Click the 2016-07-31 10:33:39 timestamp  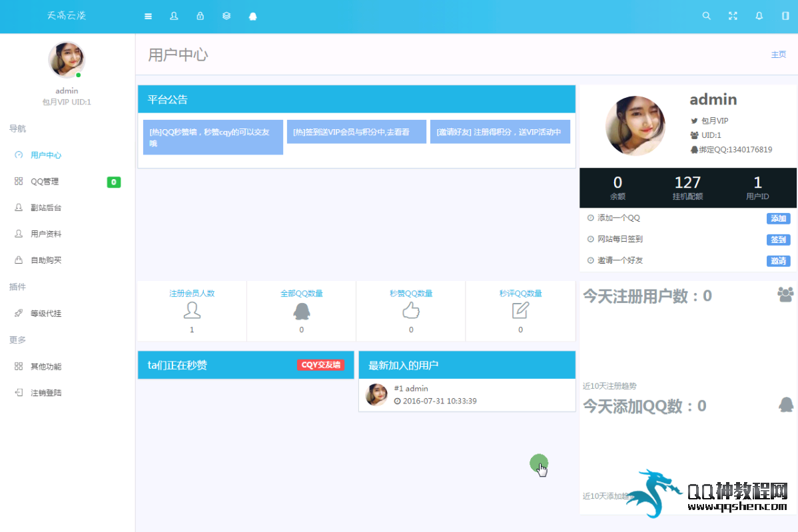pos(440,401)
